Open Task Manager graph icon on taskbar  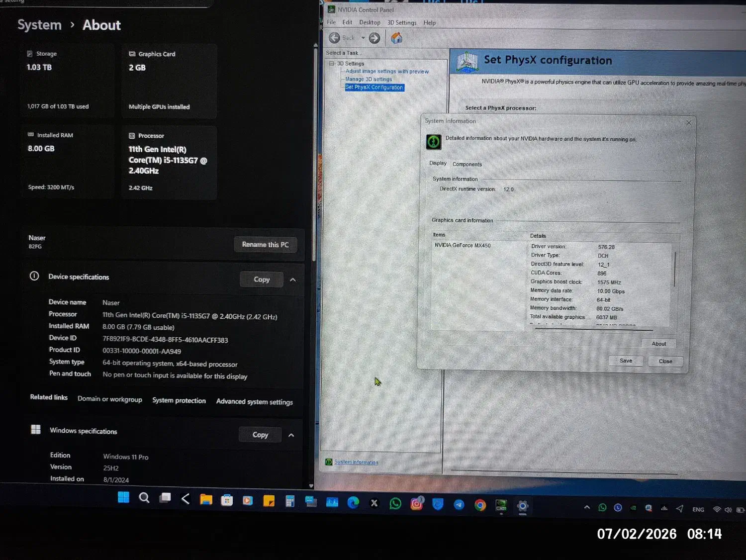(332, 502)
